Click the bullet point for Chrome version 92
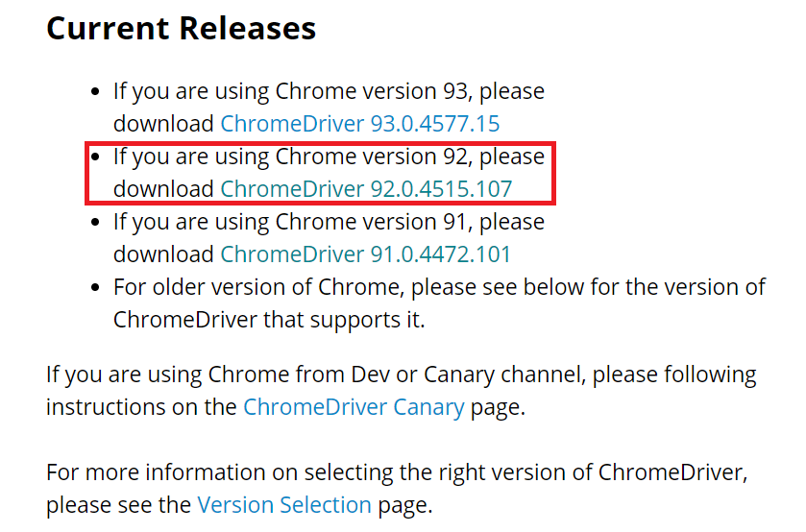Image resolution: width=806 pixels, height=532 pixels. tap(95, 157)
